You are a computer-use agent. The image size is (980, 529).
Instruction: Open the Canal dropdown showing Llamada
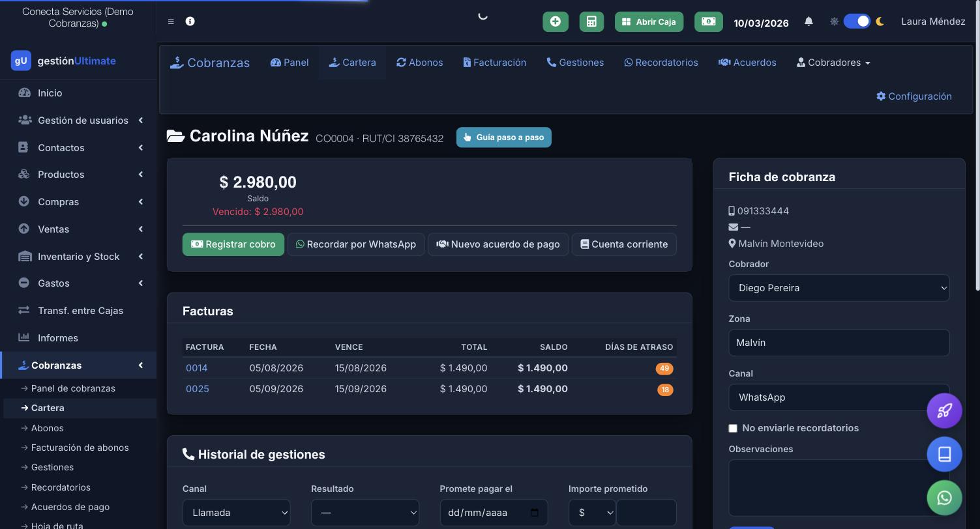(236, 513)
